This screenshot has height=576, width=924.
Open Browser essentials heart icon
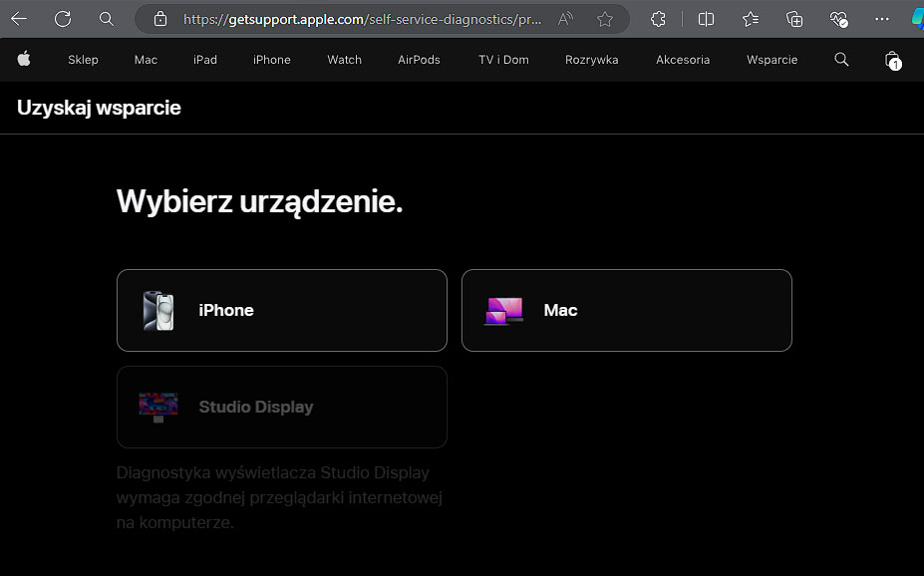pos(838,20)
